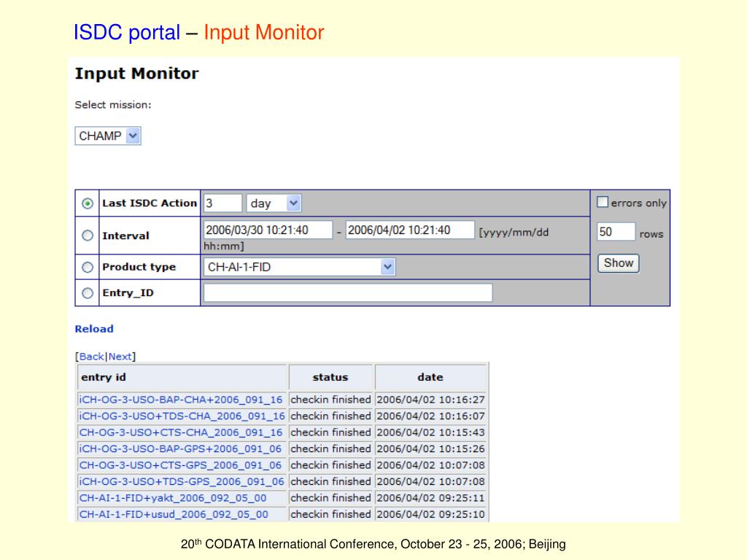Click the Show button
The width and height of the screenshot is (747, 560).
coord(619,263)
